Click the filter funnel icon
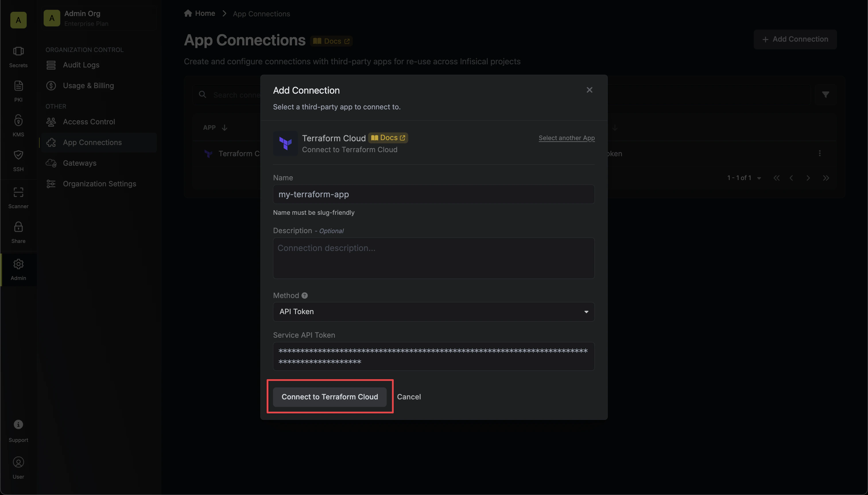The image size is (868, 495). (826, 94)
